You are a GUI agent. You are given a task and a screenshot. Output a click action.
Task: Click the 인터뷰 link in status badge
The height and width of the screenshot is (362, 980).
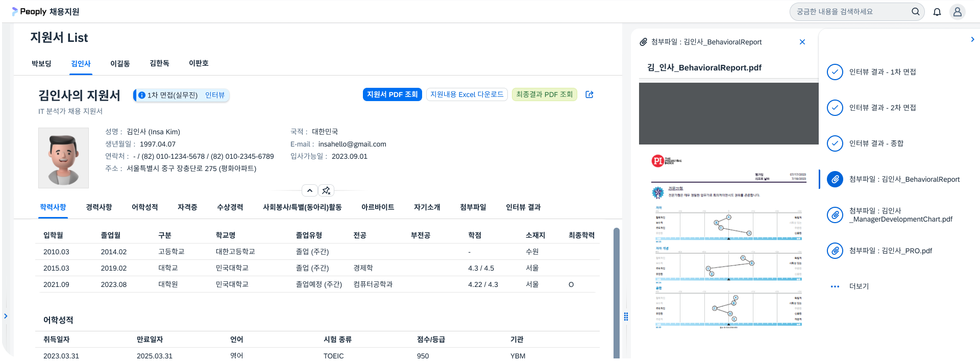tap(215, 95)
